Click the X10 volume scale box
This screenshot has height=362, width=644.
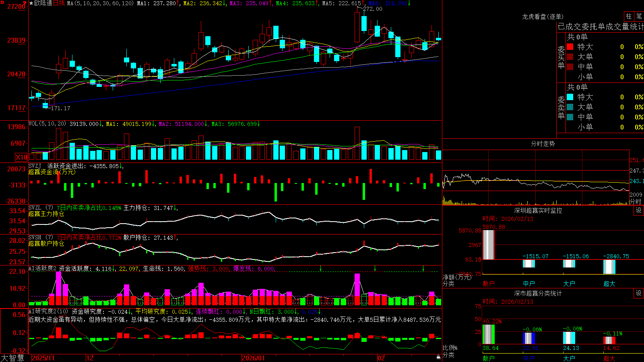[22, 157]
